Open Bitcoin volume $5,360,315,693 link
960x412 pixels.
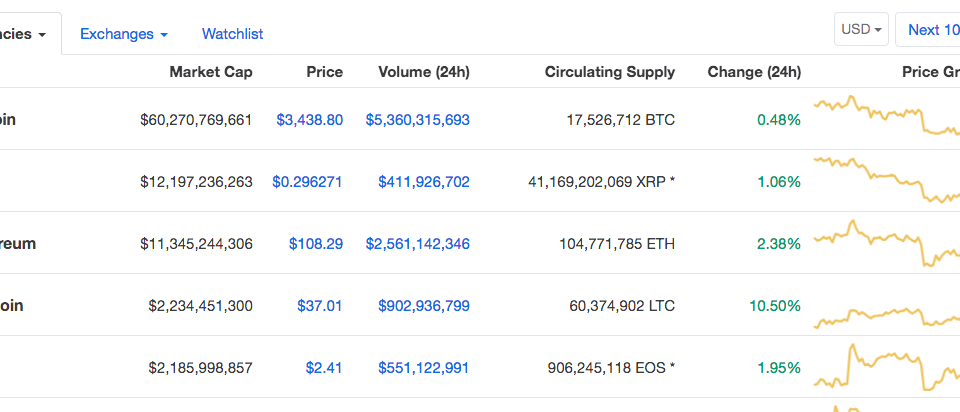click(418, 120)
